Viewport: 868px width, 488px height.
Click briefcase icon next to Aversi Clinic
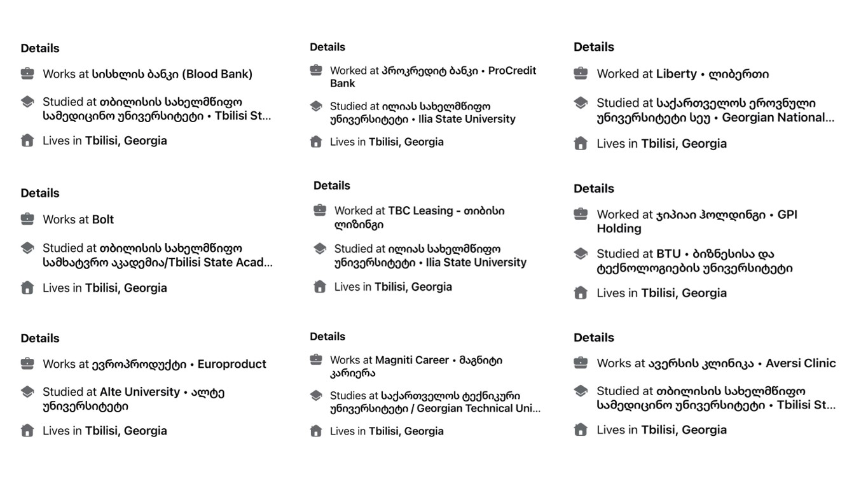coord(581,363)
